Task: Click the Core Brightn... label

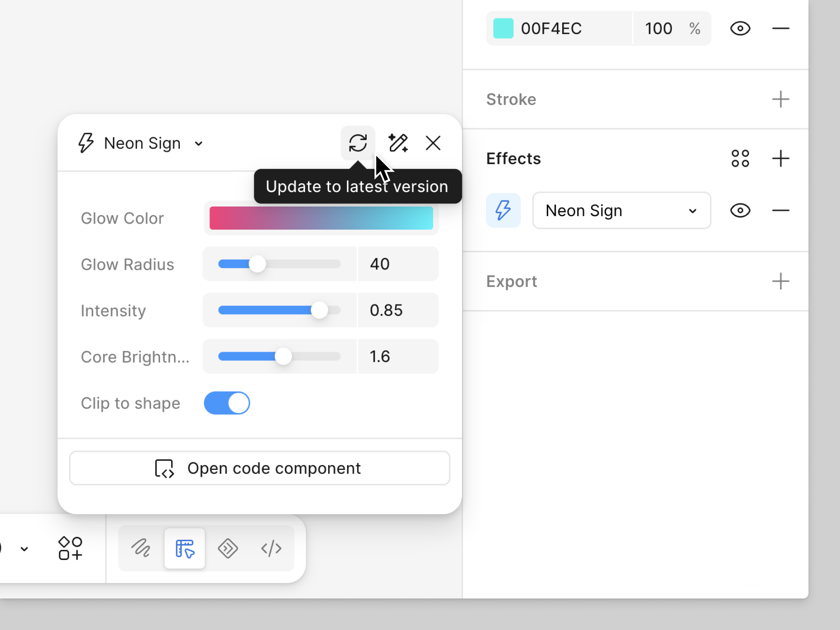Action: point(135,357)
